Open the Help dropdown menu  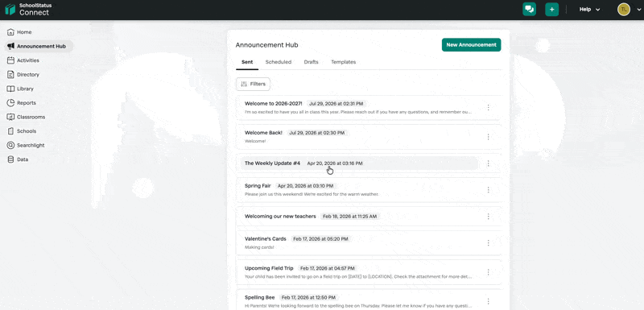(x=589, y=10)
